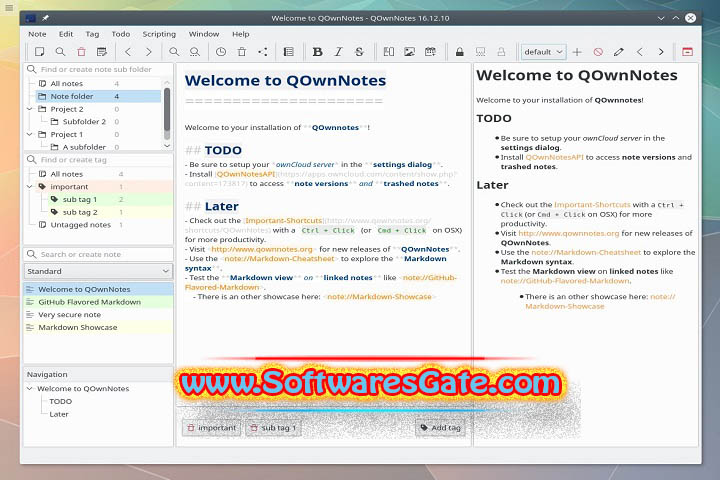Open the external editor icon

(102, 52)
